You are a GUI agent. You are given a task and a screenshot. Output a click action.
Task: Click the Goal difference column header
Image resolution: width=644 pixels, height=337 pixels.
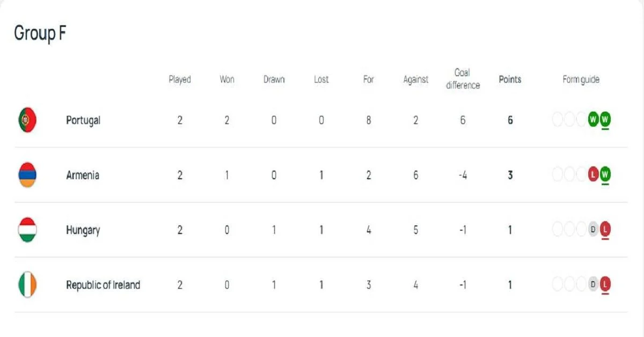pos(463,79)
